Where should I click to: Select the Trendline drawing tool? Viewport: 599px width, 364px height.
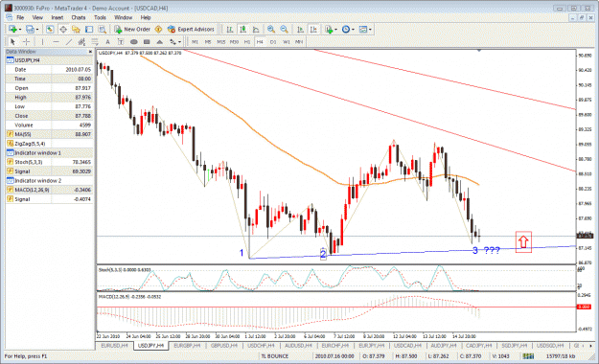(x=69, y=41)
